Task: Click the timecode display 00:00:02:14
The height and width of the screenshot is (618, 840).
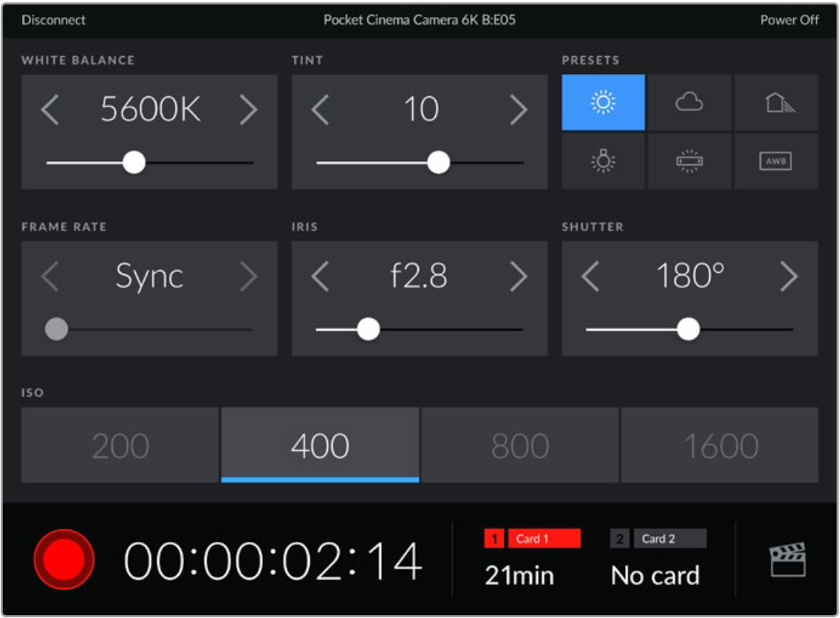Action: pos(273,561)
